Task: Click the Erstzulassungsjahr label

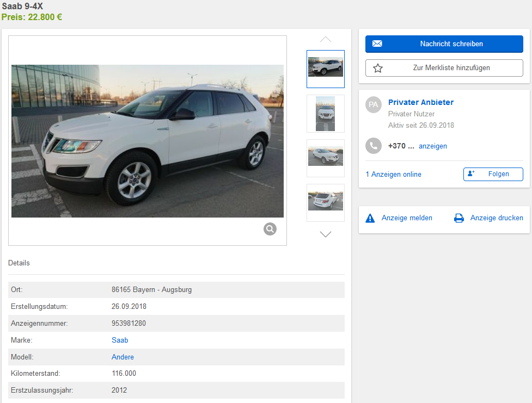Action: pyautogui.click(x=42, y=390)
